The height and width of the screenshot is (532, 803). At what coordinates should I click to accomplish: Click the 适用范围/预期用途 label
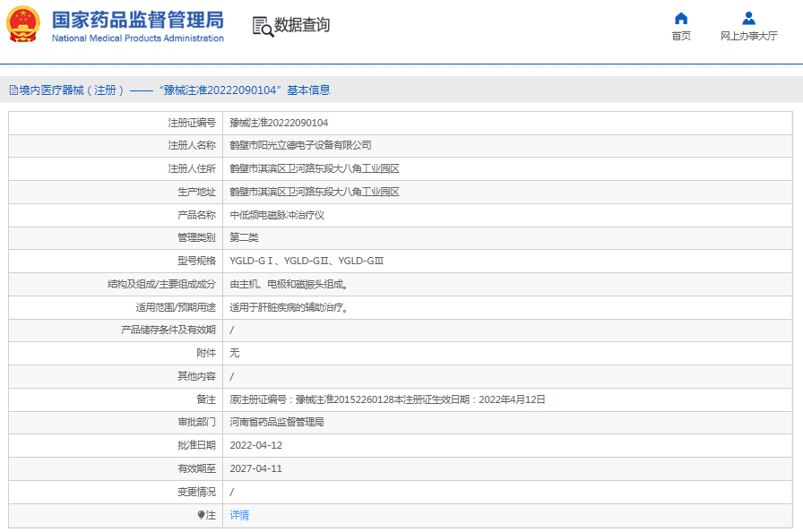(x=176, y=307)
